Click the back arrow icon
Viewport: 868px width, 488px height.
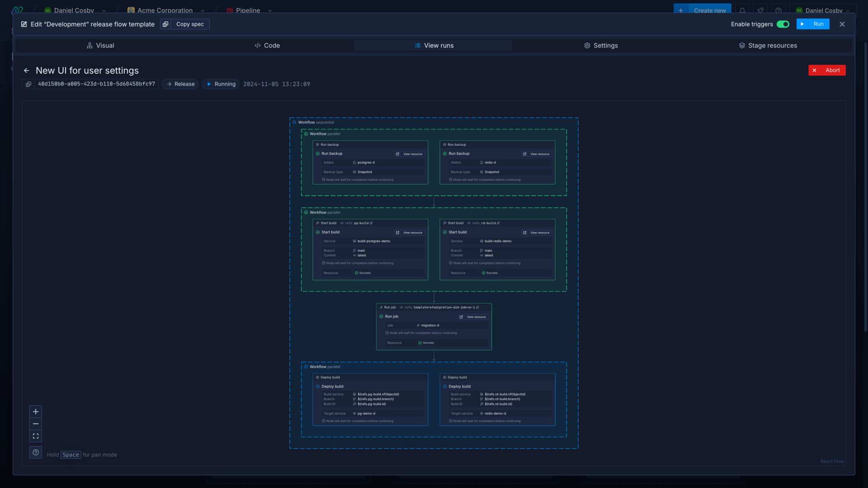click(26, 71)
